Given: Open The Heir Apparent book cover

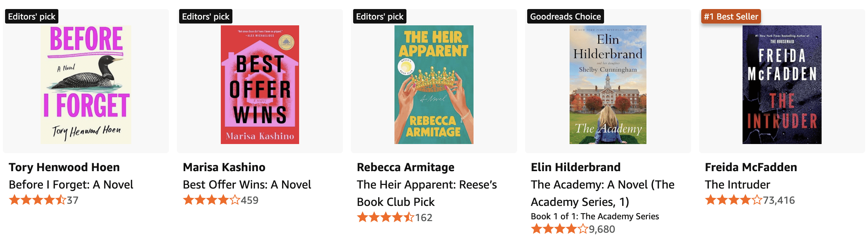Looking at the screenshot, I should pyautogui.click(x=434, y=84).
